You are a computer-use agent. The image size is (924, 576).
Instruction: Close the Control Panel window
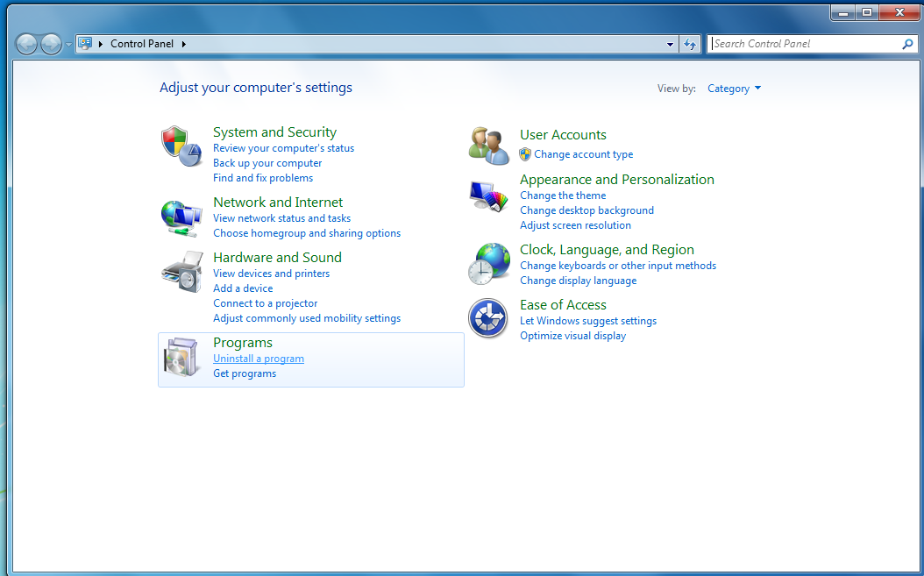click(899, 12)
